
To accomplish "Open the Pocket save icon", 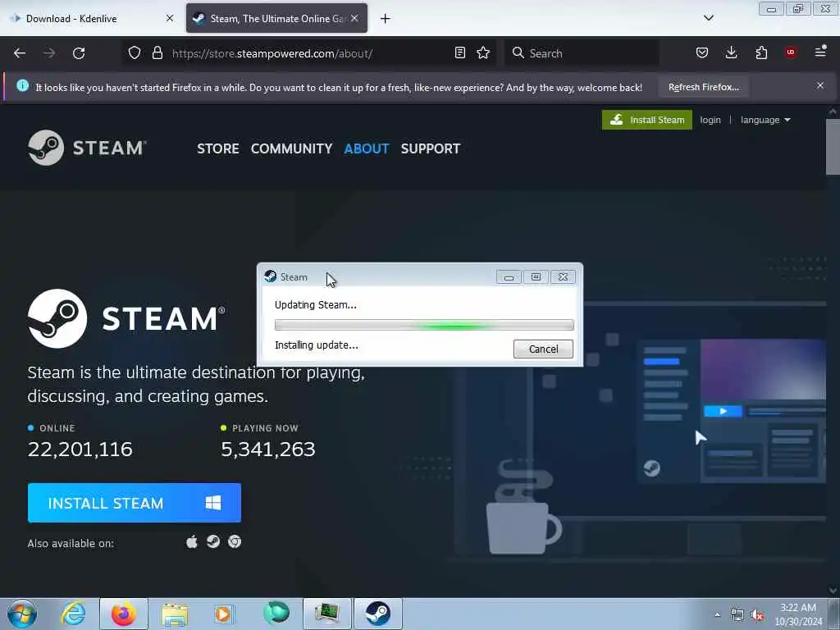I will coord(702,52).
